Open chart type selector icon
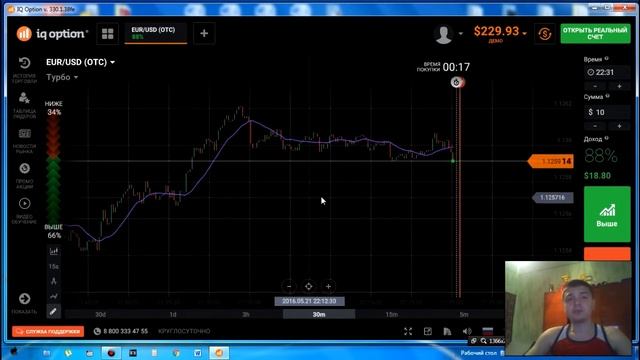Image resolution: width=640 pixels, height=360 pixels. (x=54, y=251)
